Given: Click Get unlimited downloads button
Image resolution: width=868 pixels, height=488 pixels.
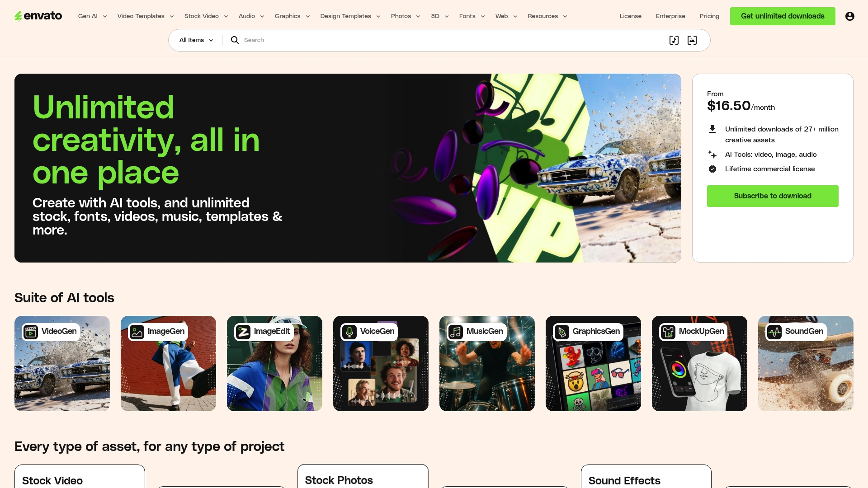Looking at the screenshot, I should click(x=783, y=16).
